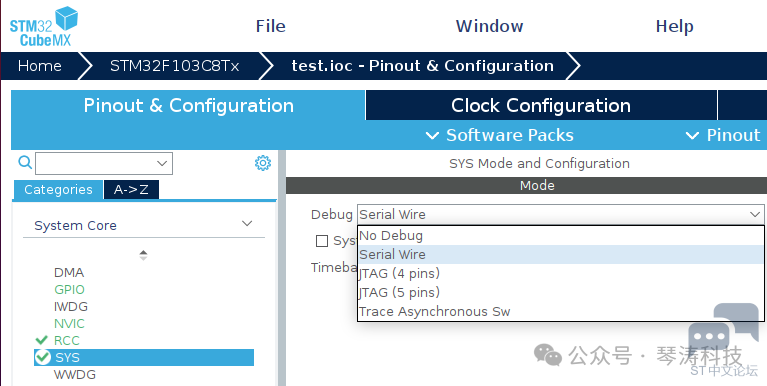Choose No Debug option
The height and width of the screenshot is (386, 767).
coord(561,236)
